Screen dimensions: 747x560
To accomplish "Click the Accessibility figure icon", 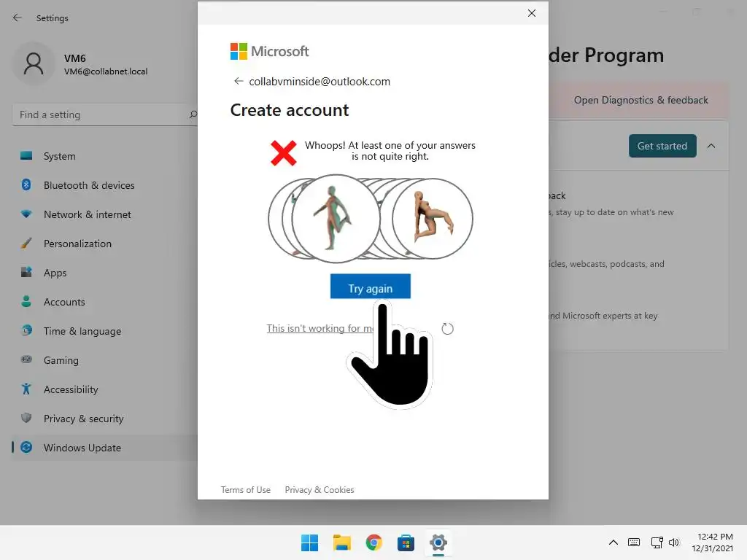I will coord(26,389).
